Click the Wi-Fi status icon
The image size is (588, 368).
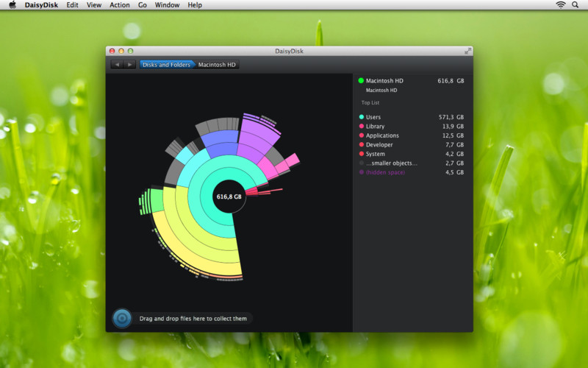pos(561,4)
